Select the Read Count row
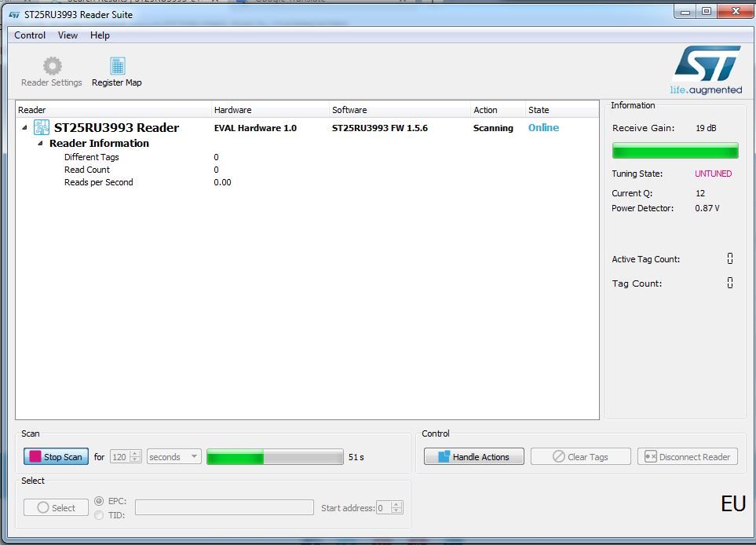Image resolution: width=756 pixels, height=545 pixels. point(307,170)
